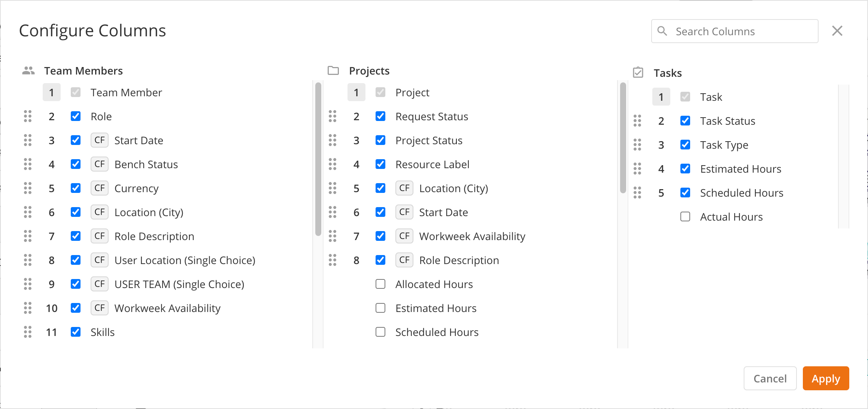The height and width of the screenshot is (409, 868).
Task: Enable Projects Scheduled Hours checkbox
Action: pyautogui.click(x=380, y=332)
